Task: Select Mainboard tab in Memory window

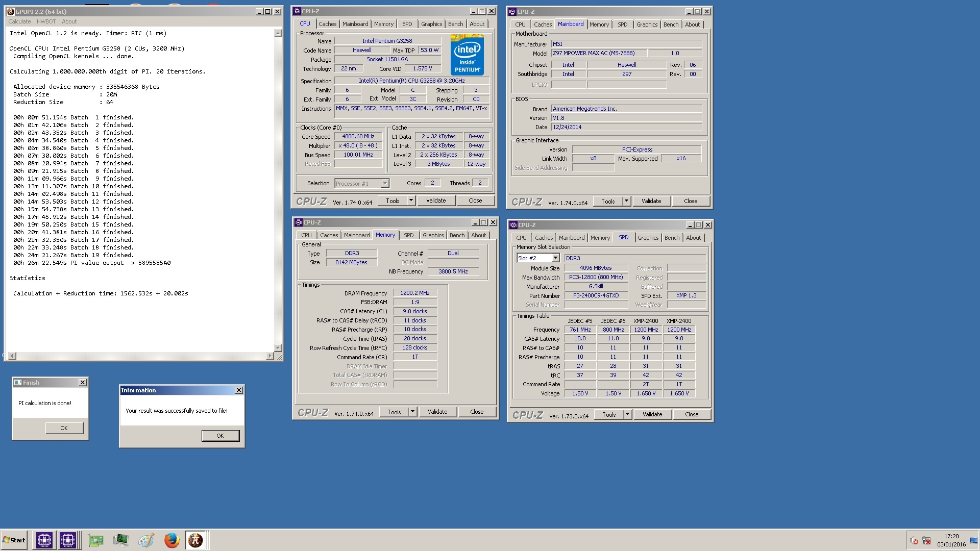Action: click(x=356, y=235)
